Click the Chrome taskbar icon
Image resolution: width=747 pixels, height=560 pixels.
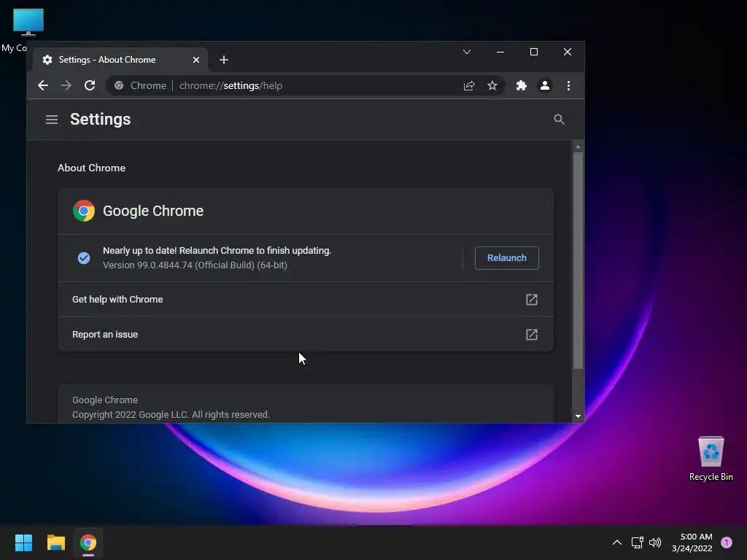pos(88,542)
